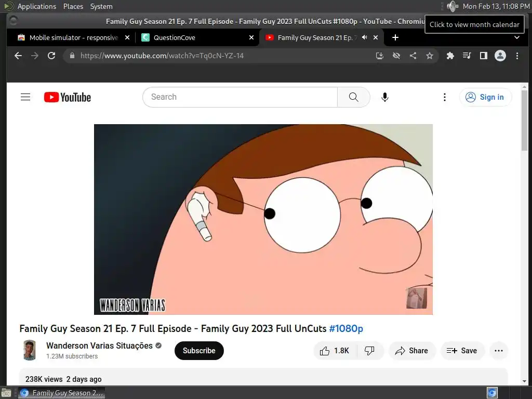
Task: Open Chromium three-dot main menu
Action: pos(517,56)
